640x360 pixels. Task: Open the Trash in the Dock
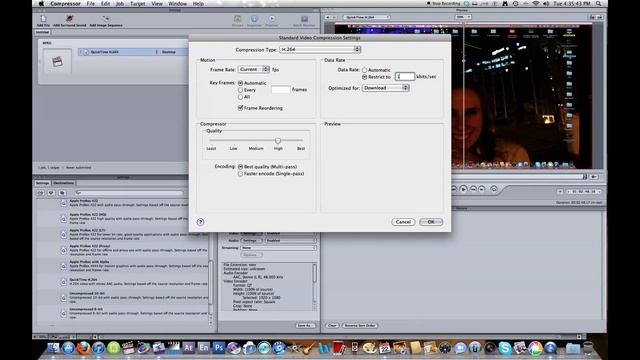[x=588, y=348]
